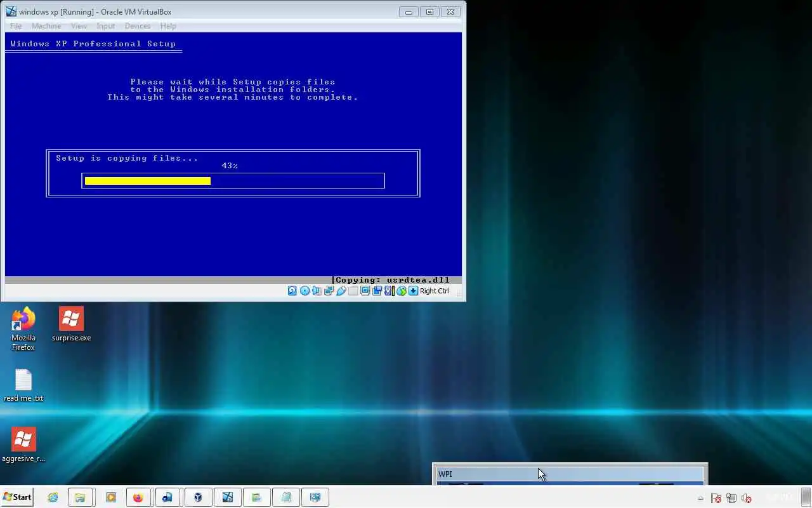
Task: Open the Input menu in VirtualBox
Action: 105,26
